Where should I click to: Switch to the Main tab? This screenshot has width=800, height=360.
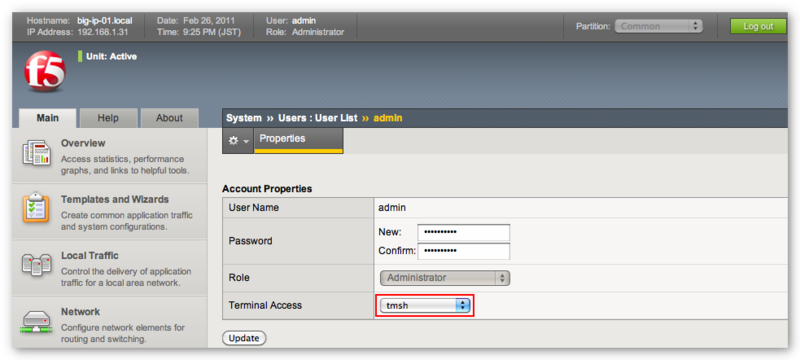coord(47,118)
